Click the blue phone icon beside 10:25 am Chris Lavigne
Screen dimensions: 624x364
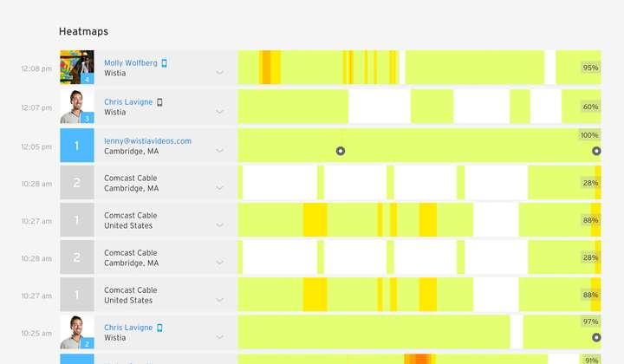[x=160, y=328]
